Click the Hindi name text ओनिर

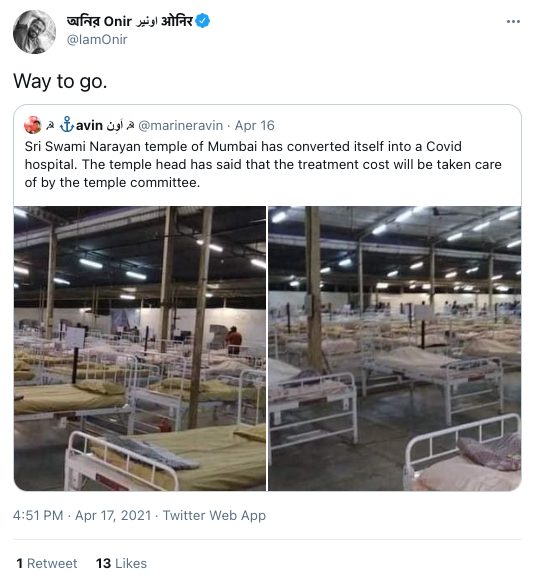177,21
